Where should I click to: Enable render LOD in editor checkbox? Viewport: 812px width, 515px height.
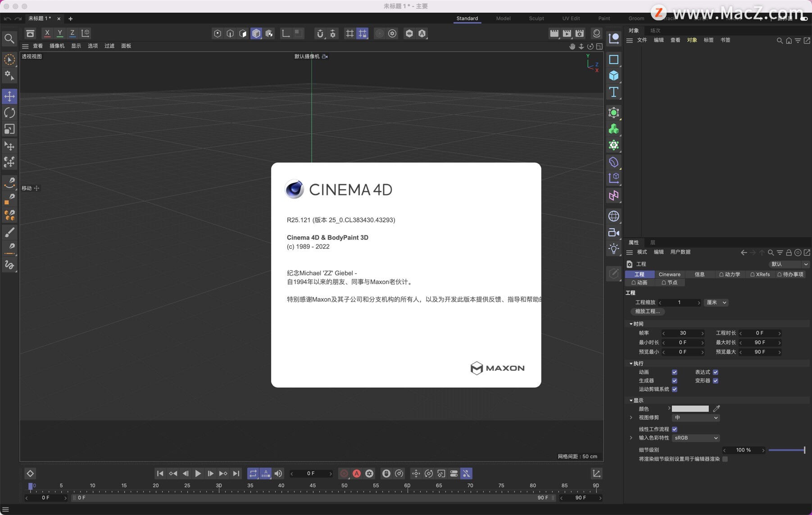tap(725, 459)
